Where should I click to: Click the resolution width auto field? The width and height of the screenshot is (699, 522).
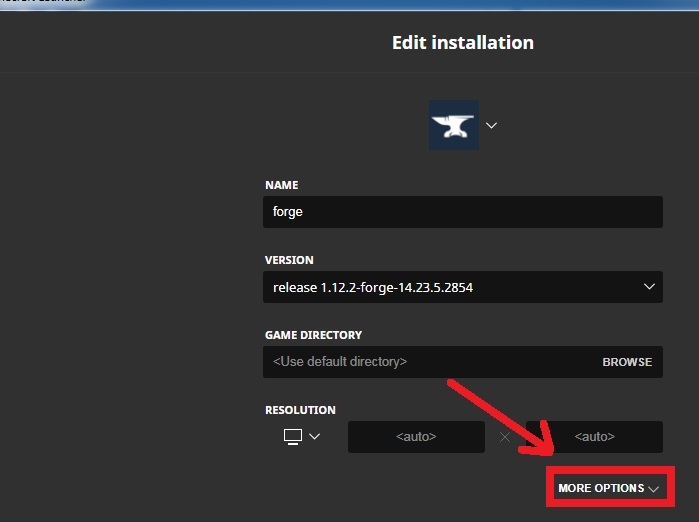[416, 437]
